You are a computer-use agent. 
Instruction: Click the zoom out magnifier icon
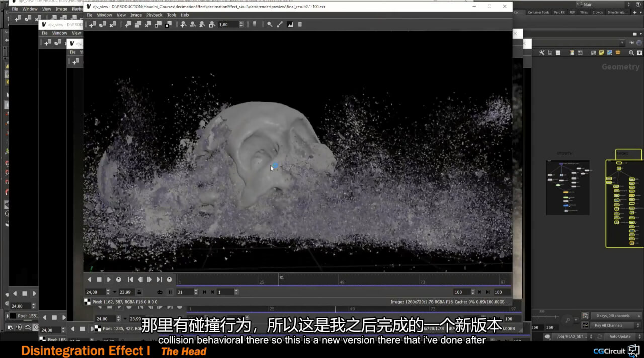[193, 24]
